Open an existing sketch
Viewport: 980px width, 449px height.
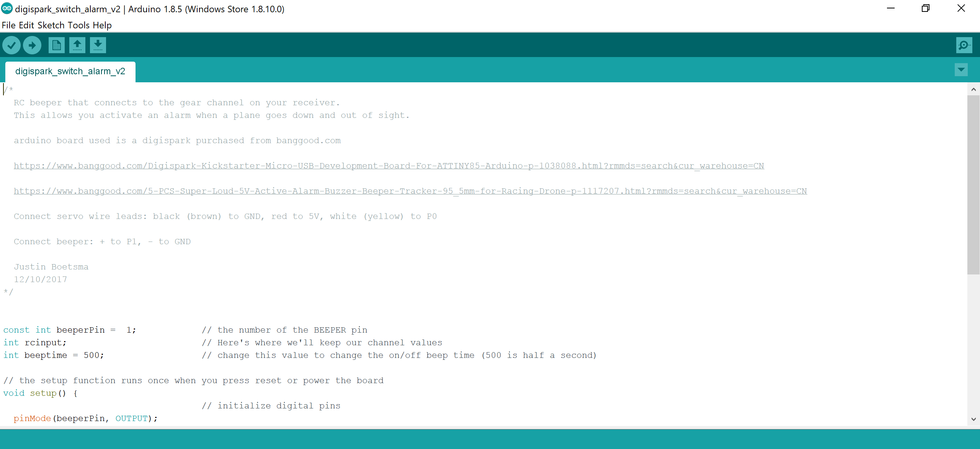point(77,45)
